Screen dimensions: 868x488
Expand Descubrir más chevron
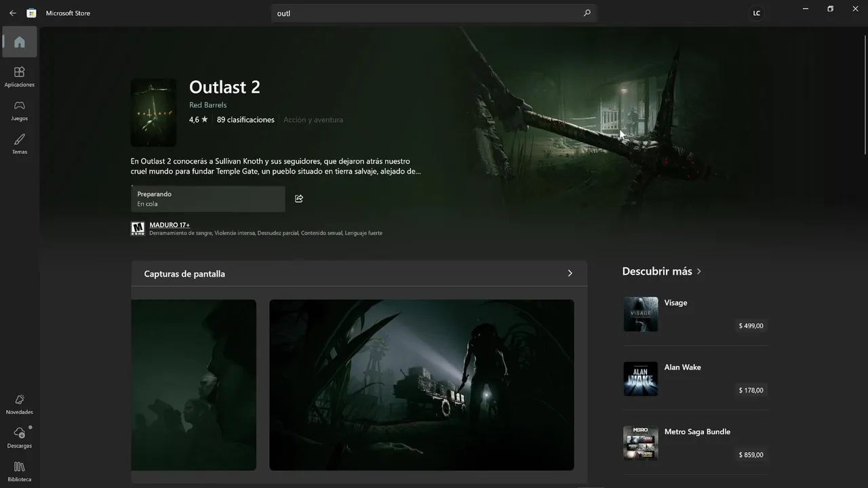tap(699, 271)
